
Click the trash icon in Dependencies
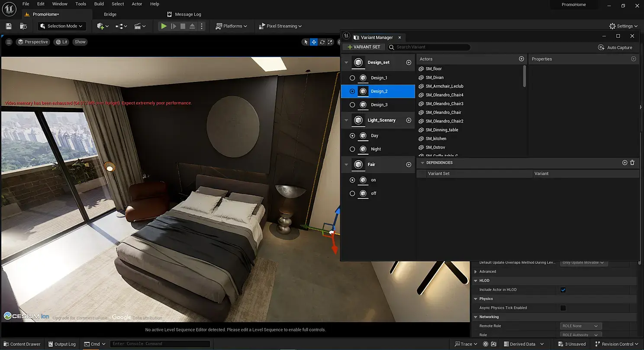(x=632, y=162)
